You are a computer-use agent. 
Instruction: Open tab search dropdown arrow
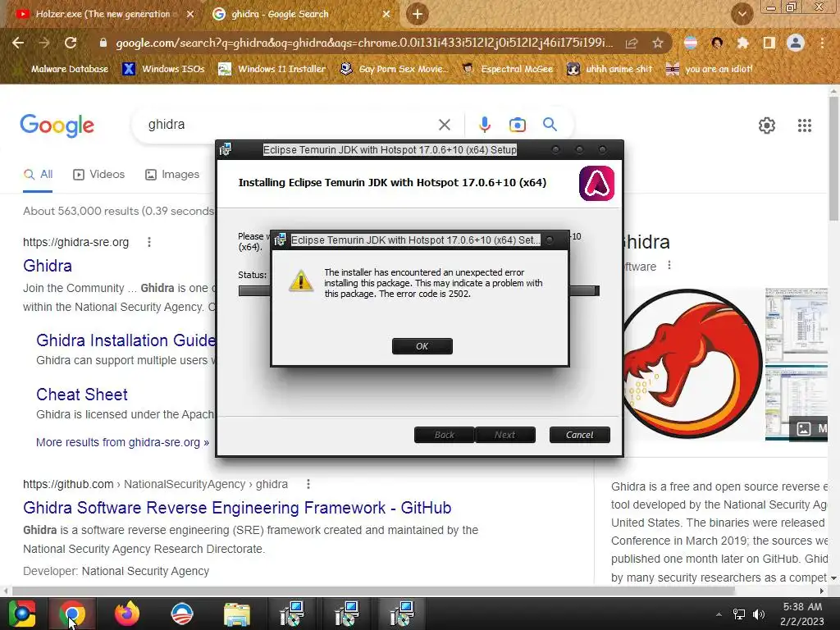coord(742,14)
